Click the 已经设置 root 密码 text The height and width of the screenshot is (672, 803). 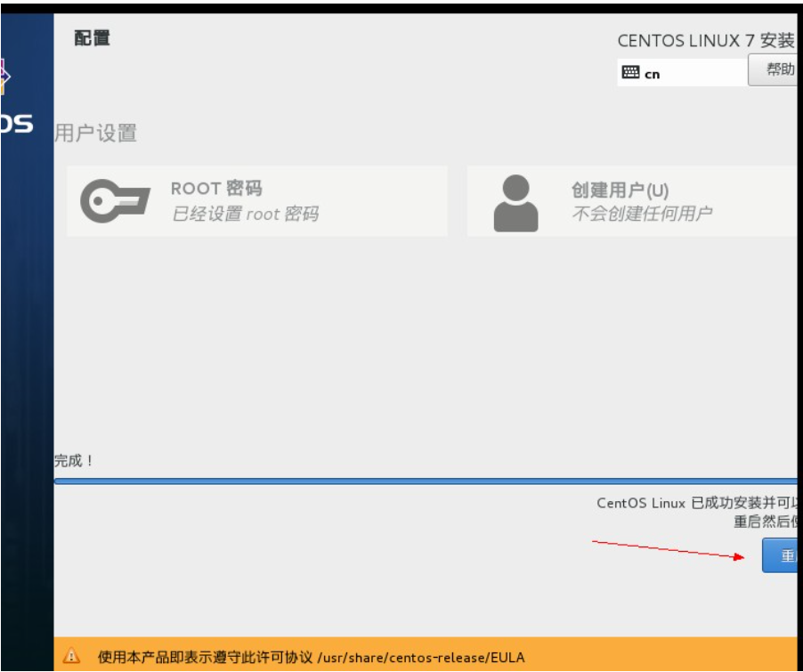[246, 214]
